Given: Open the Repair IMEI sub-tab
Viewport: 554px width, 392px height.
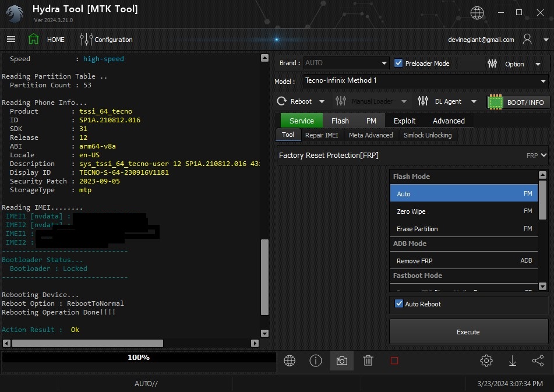Looking at the screenshot, I should [x=322, y=135].
